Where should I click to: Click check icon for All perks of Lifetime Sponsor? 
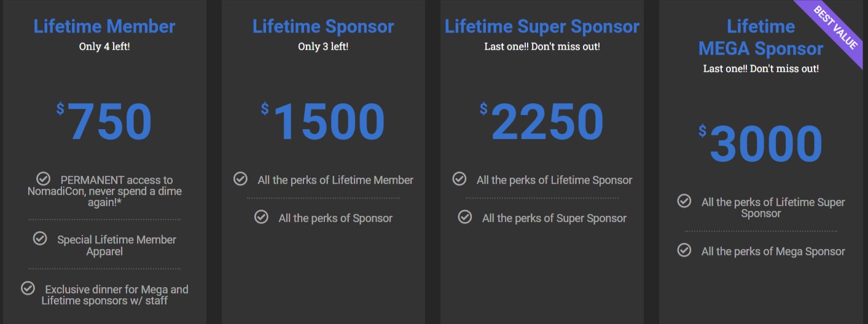click(459, 179)
